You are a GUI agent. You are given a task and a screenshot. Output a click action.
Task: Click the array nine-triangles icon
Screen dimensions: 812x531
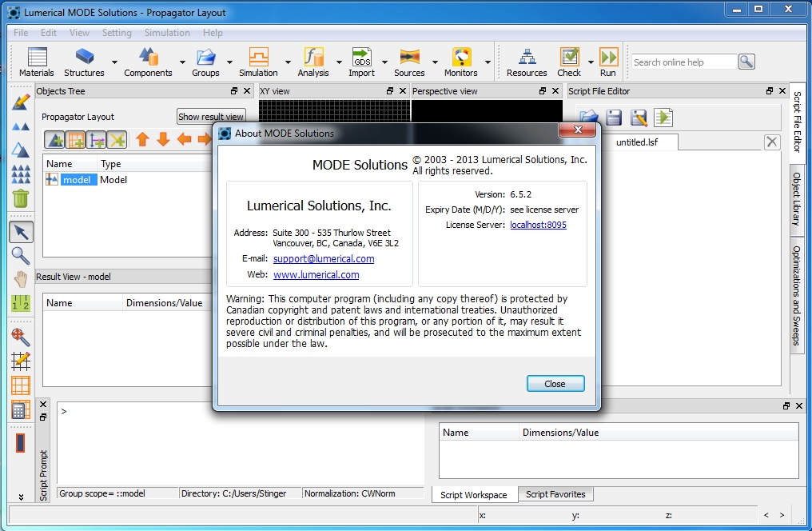click(x=21, y=174)
